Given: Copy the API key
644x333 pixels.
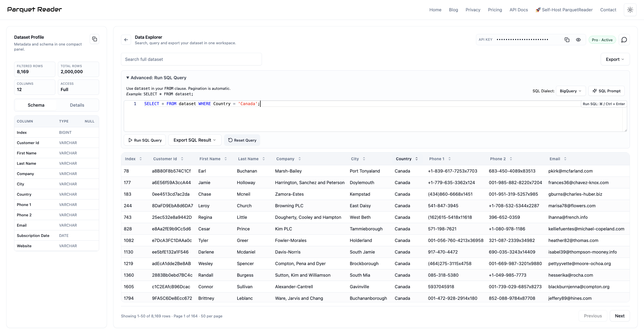Looking at the screenshot, I should point(567,39).
